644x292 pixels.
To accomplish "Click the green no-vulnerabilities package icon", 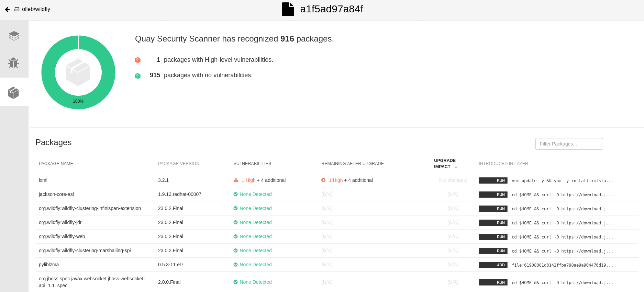I will pos(138,76).
